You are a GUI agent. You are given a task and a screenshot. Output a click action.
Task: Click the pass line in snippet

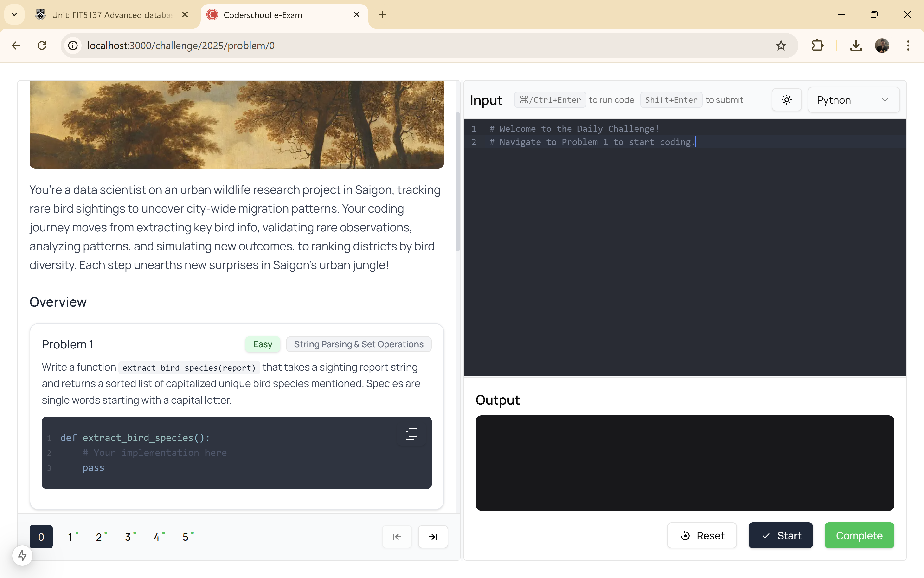[94, 468]
